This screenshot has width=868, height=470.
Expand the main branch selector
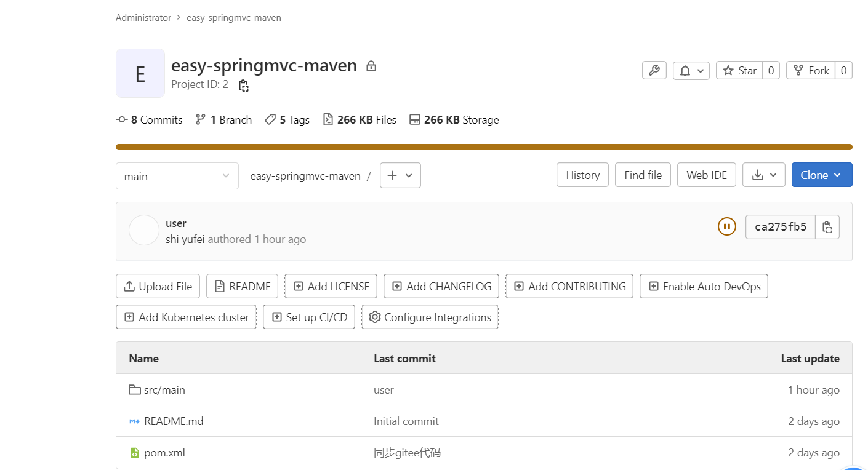(x=177, y=177)
